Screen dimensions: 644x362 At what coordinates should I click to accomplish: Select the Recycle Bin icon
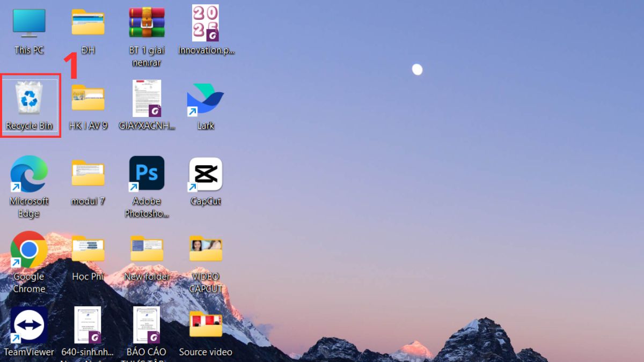29,98
